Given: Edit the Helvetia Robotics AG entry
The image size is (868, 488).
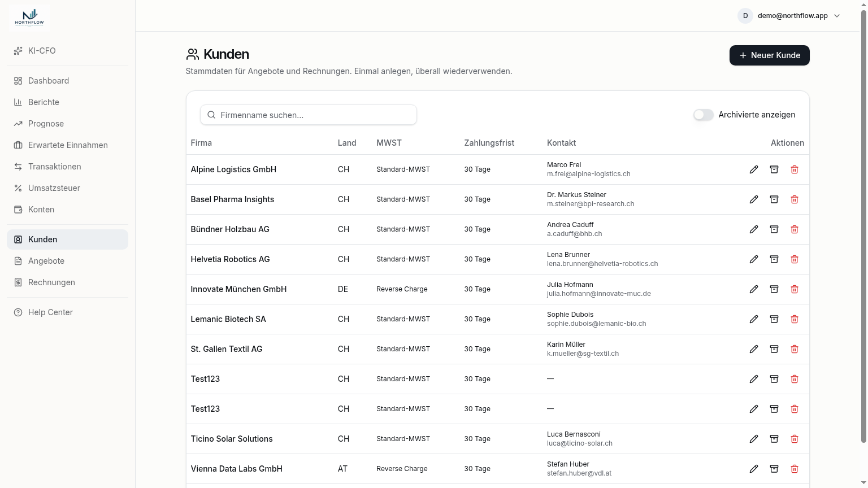Looking at the screenshot, I should click(754, 259).
